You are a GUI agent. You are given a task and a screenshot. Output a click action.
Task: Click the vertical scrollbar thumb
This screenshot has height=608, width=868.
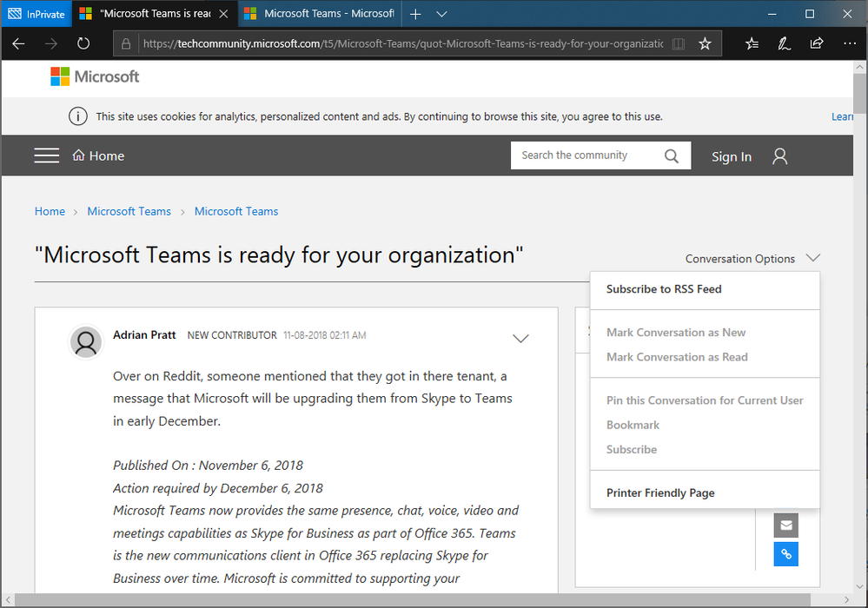(859, 94)
